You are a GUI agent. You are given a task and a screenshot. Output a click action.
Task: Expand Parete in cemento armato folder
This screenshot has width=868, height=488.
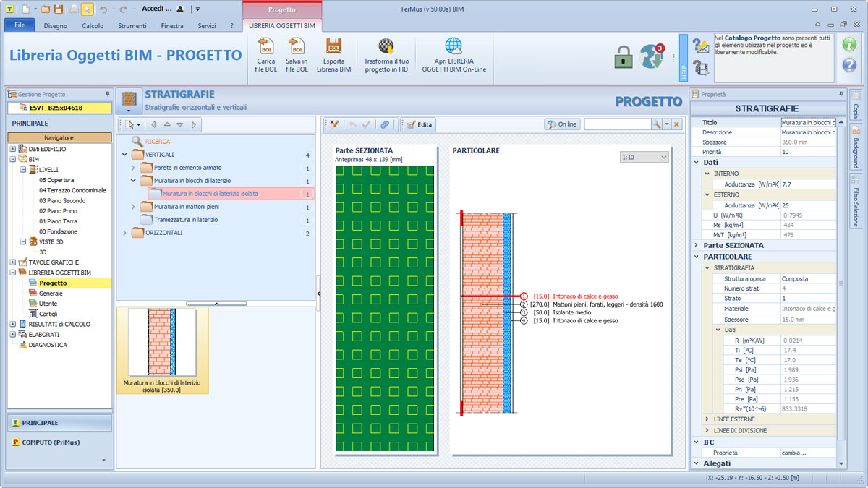[133, 168]
